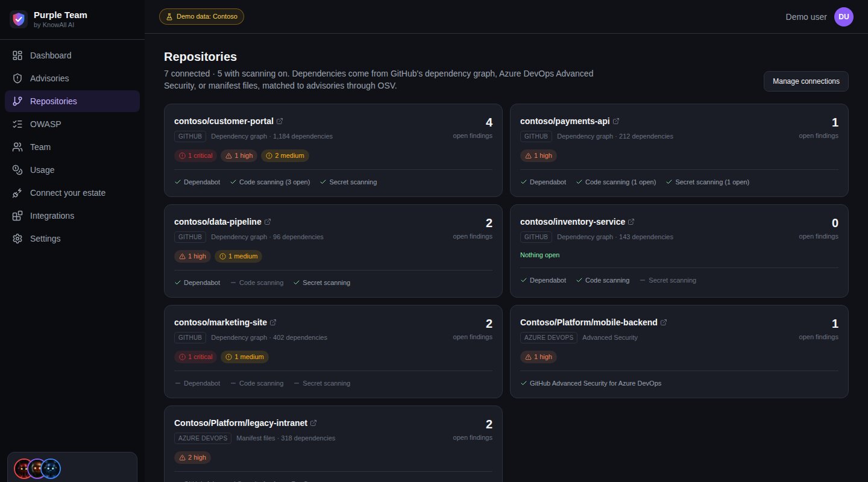Click disabled Dependabot on marketing-site card
The height and width of the screenshot is (482, 868).
[197, 383]
